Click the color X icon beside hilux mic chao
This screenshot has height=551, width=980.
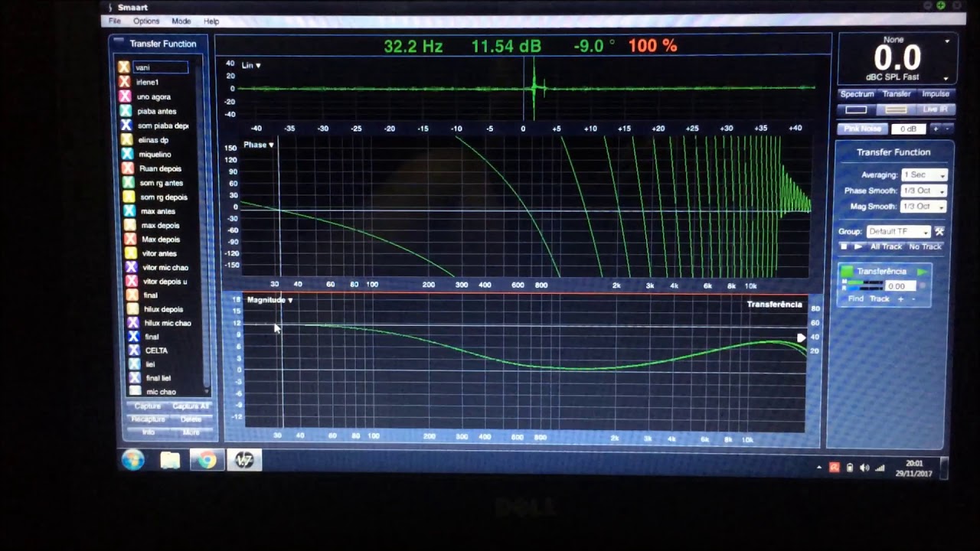pyautogui.click(x=132, y=323)
